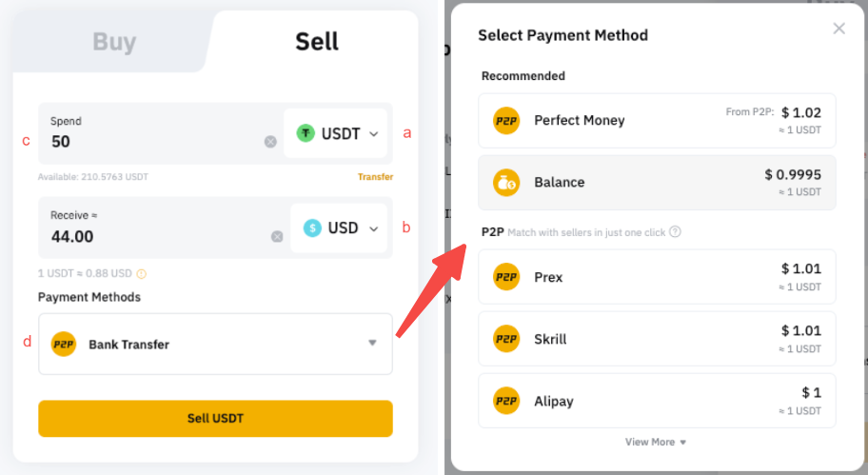
Task: Open the USD currency dropdown
Action: click(x=338, y=228)
